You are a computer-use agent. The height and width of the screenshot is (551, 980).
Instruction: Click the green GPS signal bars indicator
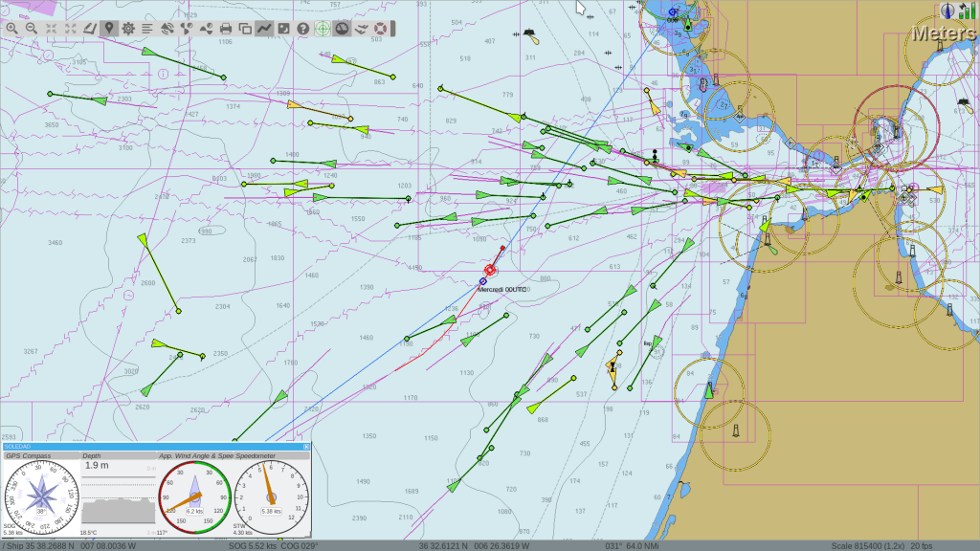coord(967,11)
